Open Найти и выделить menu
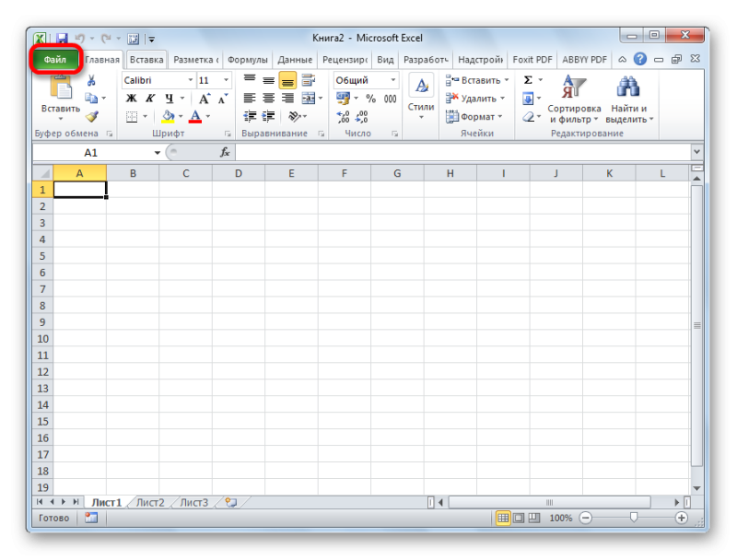 click(x=629, y=99)
